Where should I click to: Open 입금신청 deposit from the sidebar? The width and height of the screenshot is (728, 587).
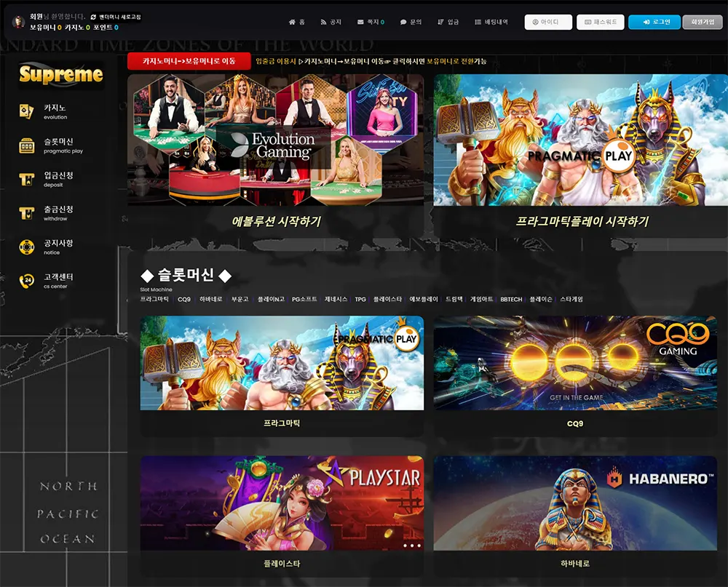point(46,180)
